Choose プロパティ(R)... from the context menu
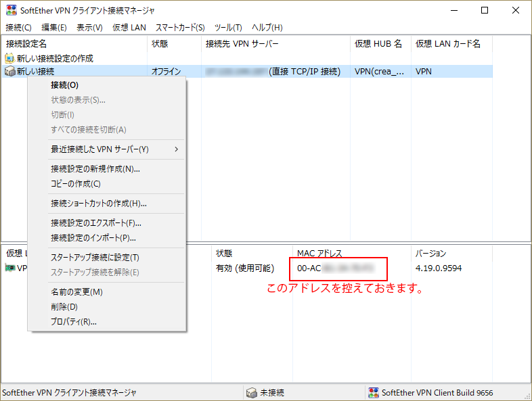The height and width of the screenshot is (401, 532). (74, 322)
